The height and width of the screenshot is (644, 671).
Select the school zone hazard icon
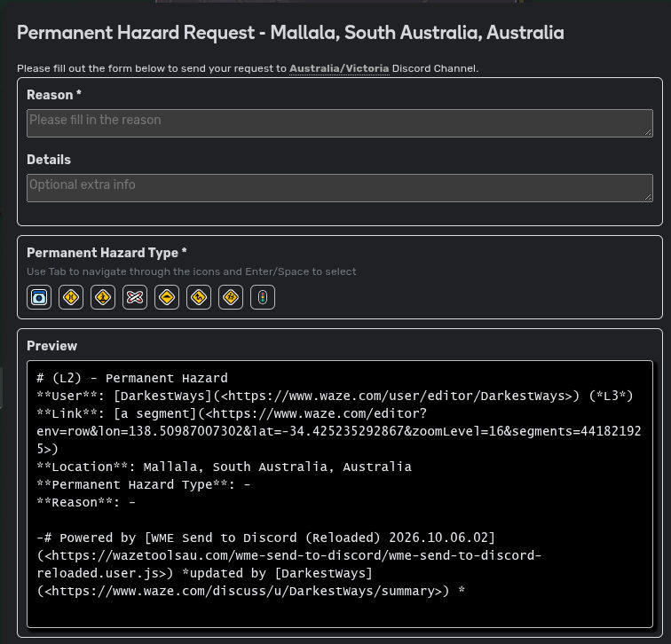click(x=231, y=297)
